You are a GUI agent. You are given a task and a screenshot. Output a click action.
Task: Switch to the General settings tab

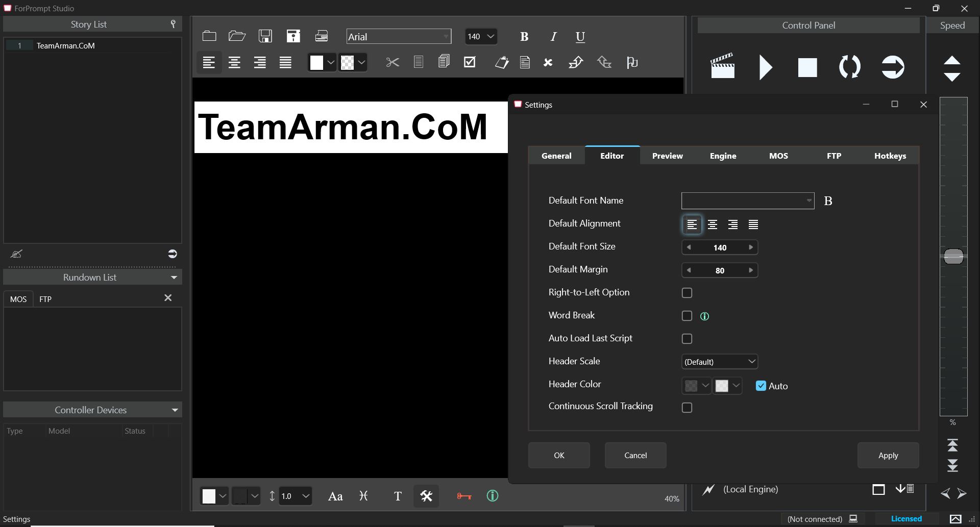tap(556, 156)
